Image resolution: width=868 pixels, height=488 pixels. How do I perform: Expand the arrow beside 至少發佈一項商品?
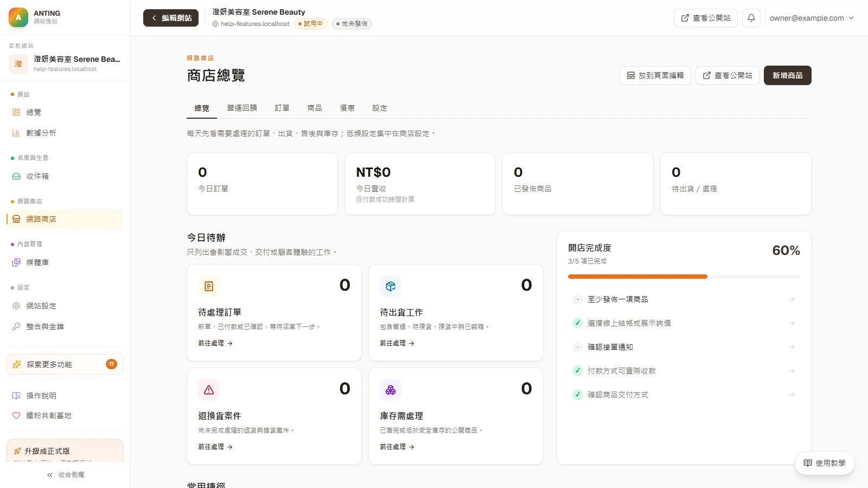[x=792, y=299]
